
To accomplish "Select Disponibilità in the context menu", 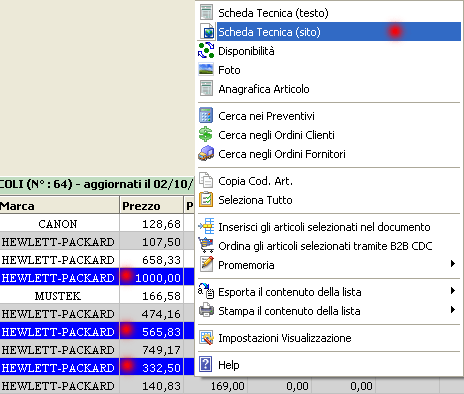I will (329, 51).
